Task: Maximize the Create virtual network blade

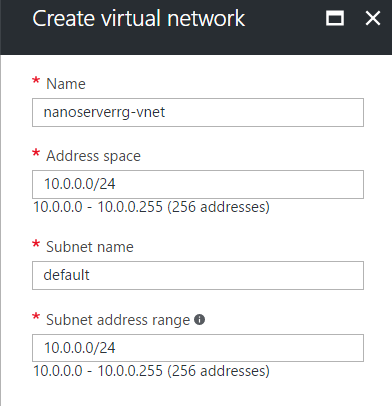Action: pos(335,18)
